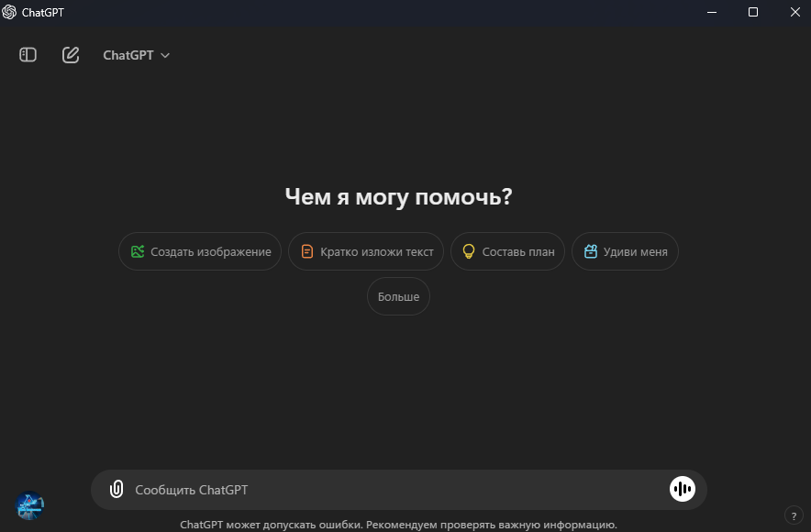Click the ChatGPT logo in the title bar
This screenshot has height=532, width=811.
pos(9,13)
